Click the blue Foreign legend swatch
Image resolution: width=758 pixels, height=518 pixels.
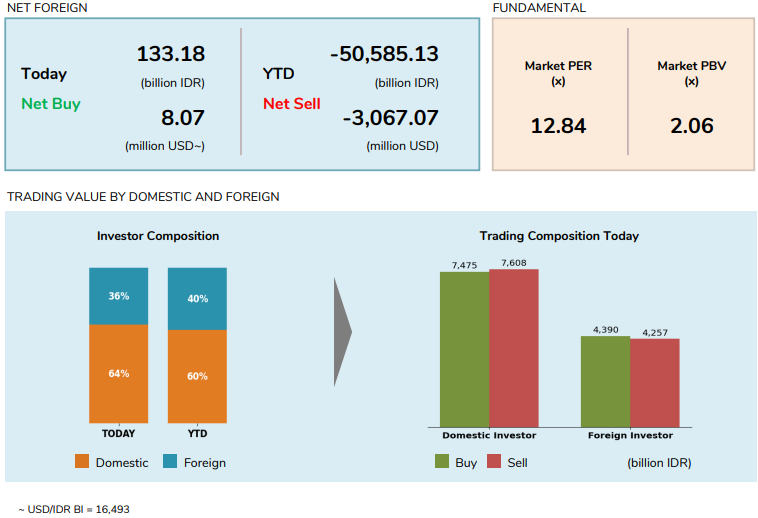pyautogui.click(x=170, y=461)
